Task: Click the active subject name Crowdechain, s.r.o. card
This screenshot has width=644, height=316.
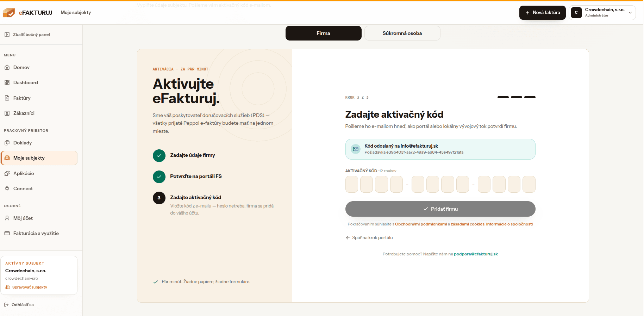Action: 26,271
